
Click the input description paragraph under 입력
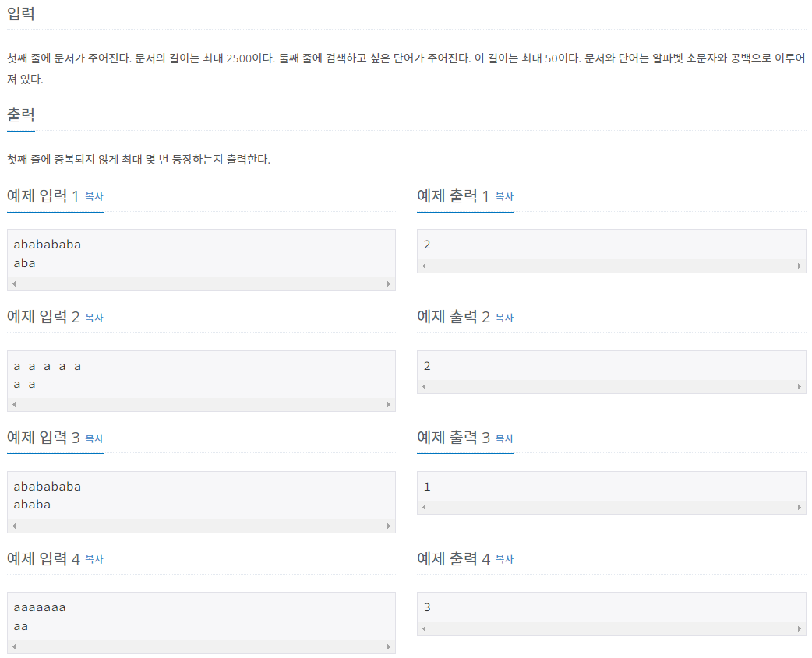pos(406,69)
